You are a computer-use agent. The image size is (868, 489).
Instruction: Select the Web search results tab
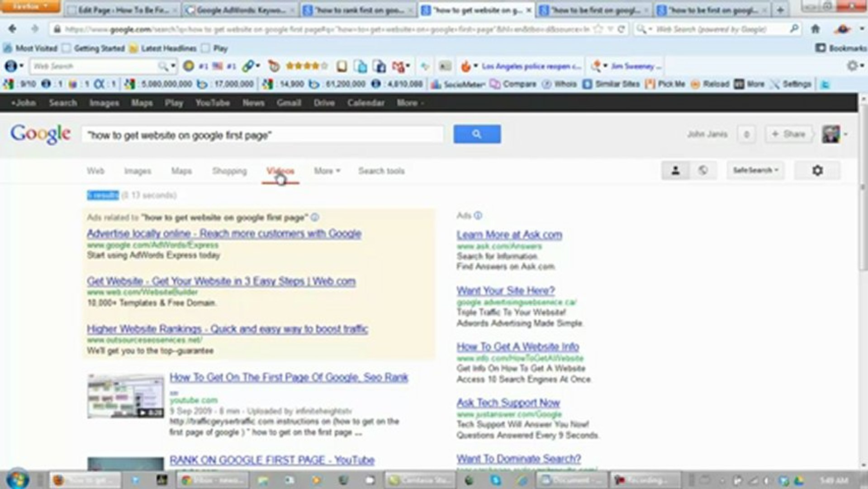(x=95, y=171)
